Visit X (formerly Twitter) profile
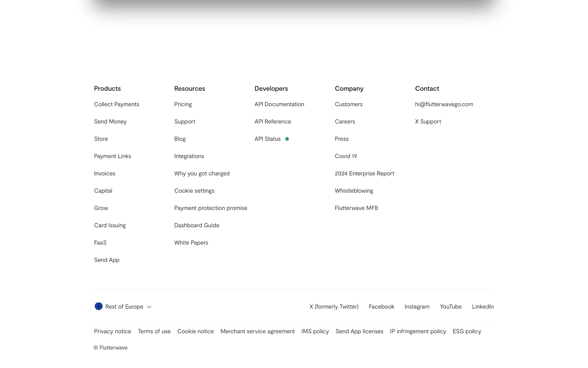 [x=334, y=307]
